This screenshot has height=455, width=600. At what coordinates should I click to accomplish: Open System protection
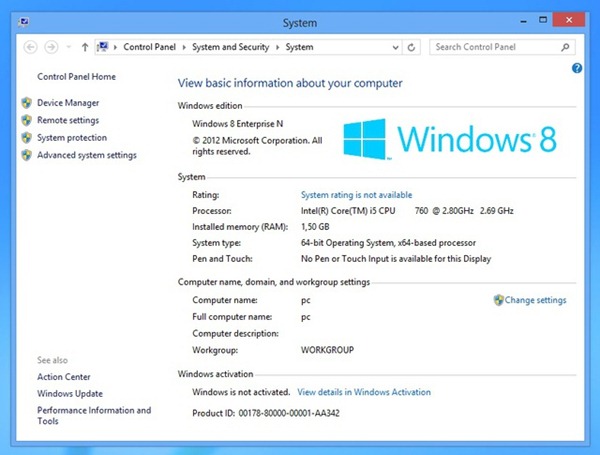pos(72,138)
